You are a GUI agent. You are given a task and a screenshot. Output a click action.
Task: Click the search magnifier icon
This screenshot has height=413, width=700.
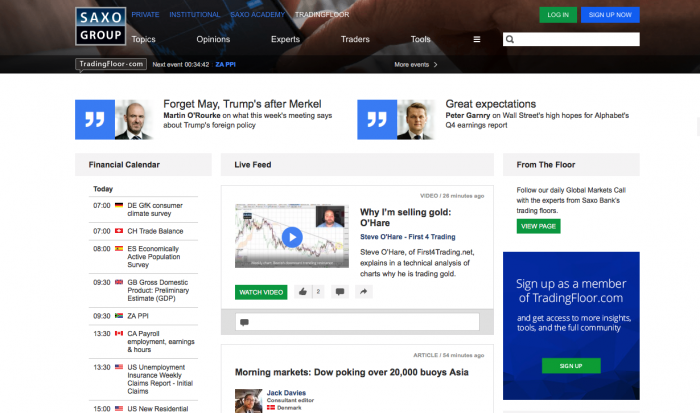click(x=510, y=39)
